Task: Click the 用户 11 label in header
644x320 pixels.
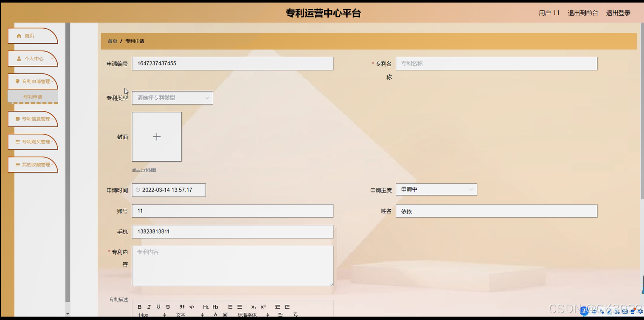Action: 549,13
